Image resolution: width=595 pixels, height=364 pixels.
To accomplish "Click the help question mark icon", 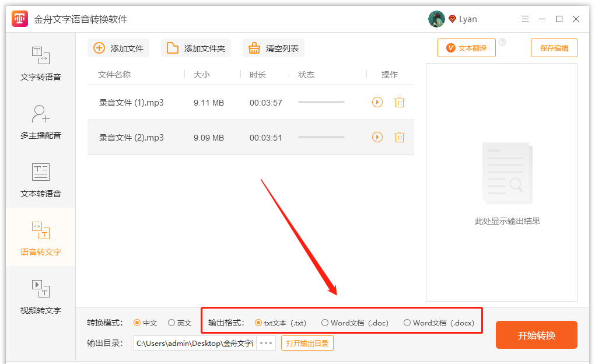I will 502,42.
